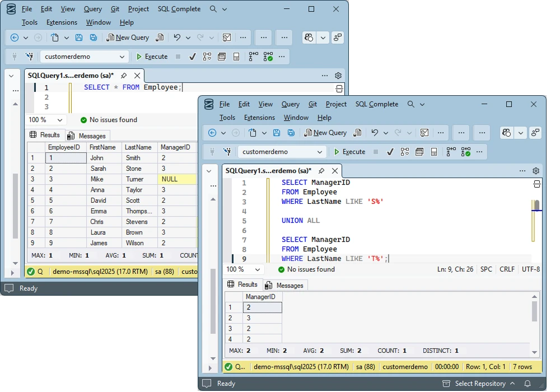This screenshot has width=560, height=392.
Task: Open the customerdemo database dropdown, front window
Action: click(x=282, y=152)
